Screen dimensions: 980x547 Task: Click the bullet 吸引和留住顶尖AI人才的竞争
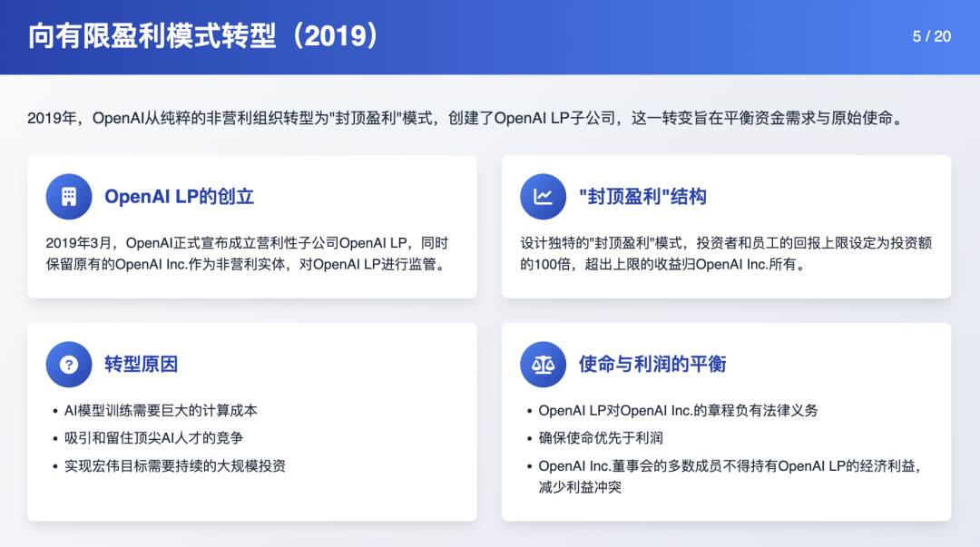(x=153, y=438)
